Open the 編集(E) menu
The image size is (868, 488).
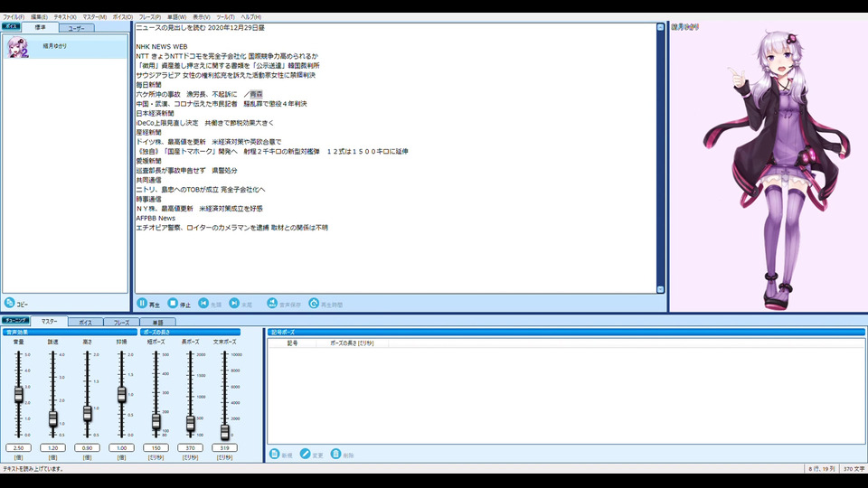39,17
